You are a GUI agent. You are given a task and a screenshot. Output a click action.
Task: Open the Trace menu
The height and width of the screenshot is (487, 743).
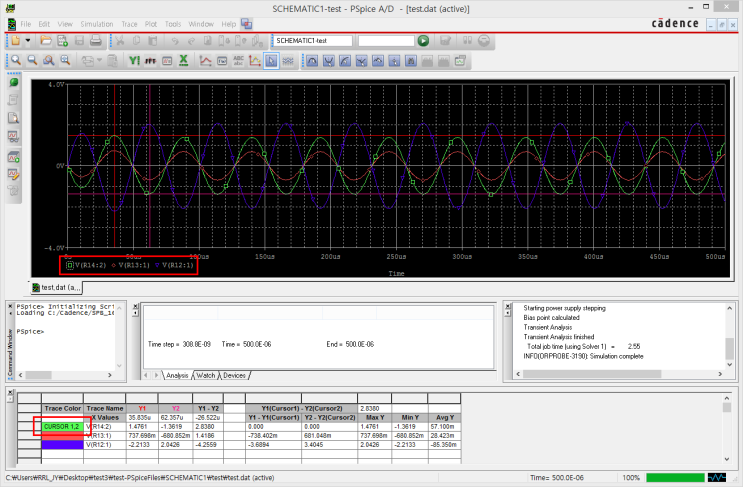pyautogui.click(x=130, y=22)
